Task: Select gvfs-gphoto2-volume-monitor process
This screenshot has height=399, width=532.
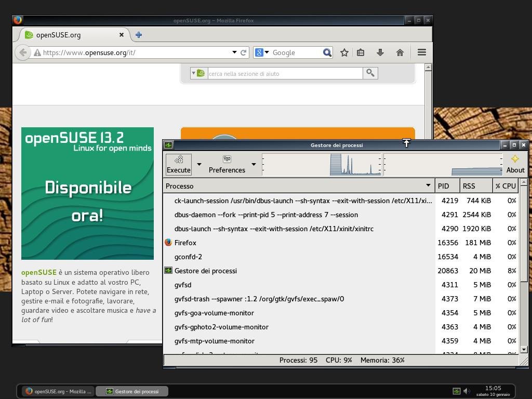Action: (341, 327)
